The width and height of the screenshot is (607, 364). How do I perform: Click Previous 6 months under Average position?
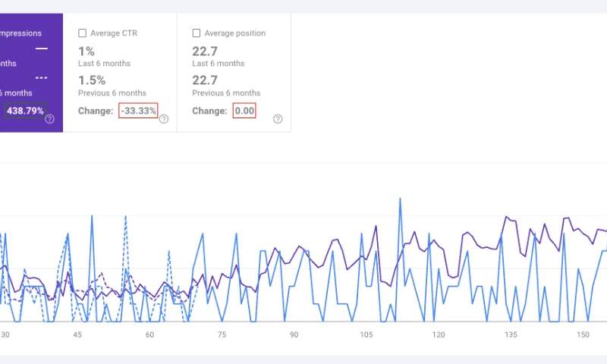[x=226, y=93]
